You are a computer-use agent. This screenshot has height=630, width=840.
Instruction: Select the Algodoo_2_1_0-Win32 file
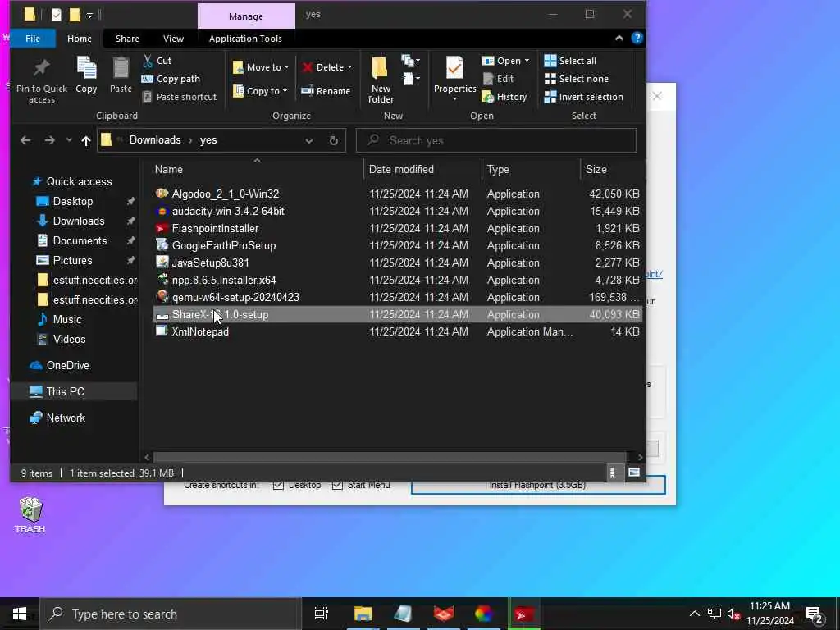tap(397, 194)
